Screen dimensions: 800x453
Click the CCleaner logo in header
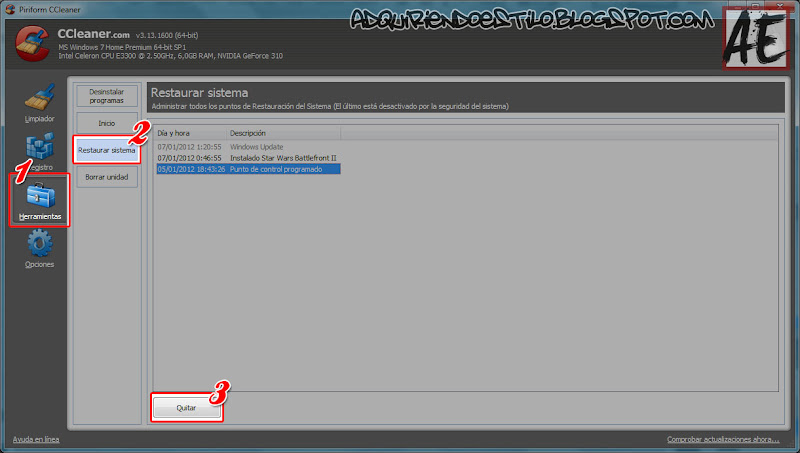pos(32,44)
